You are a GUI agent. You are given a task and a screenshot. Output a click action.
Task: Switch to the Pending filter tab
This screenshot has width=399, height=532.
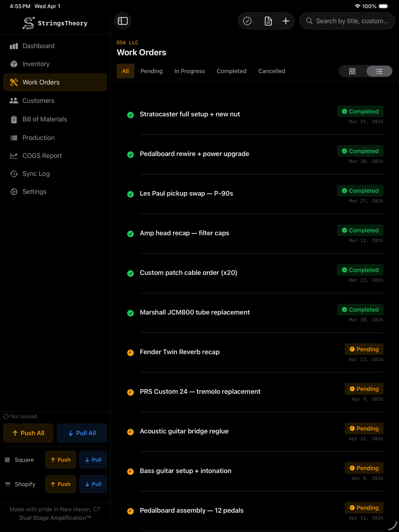pos(152,71)
